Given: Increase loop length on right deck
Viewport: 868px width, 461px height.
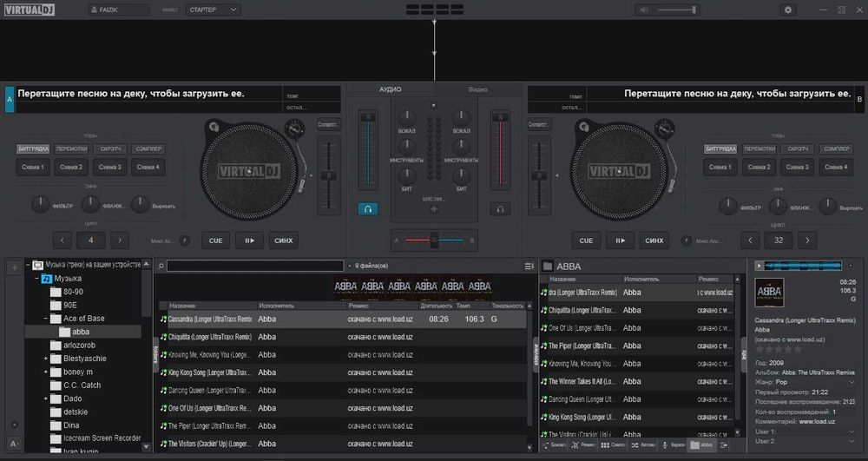Looking at the screenshot, I should point(807,240).
